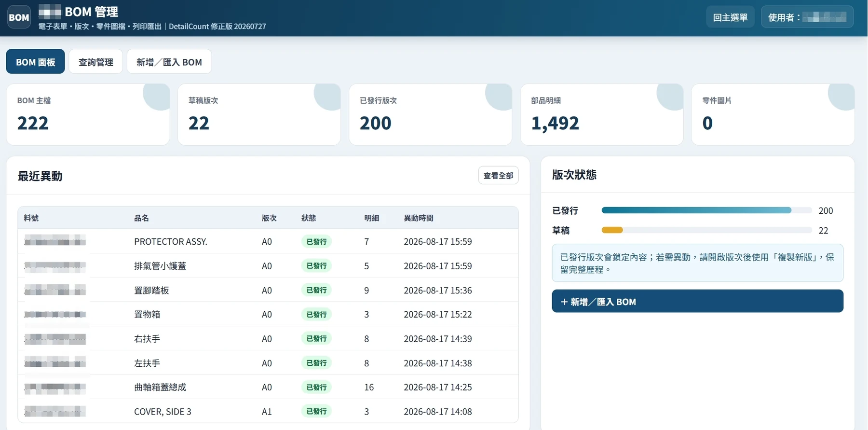Viewport: 868px width, 430px height.
Task: Open the 已發行版次 200 card
Action: [x=430, y=114]
